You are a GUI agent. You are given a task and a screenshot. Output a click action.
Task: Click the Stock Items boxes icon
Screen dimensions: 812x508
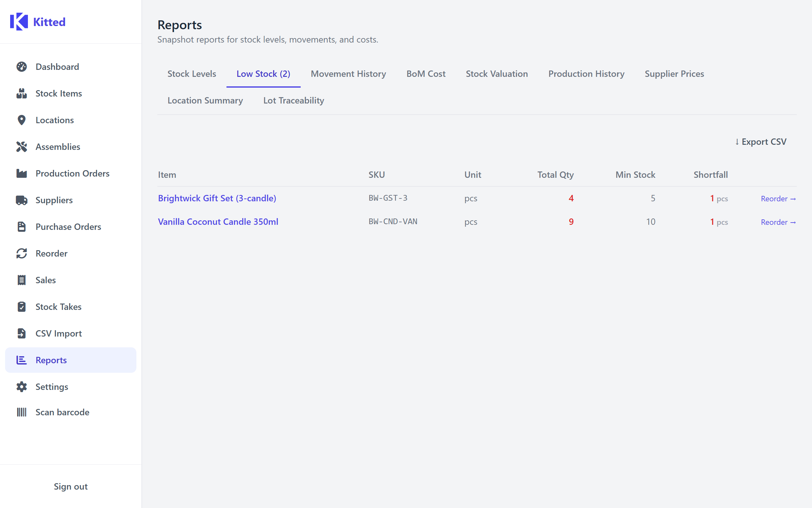tap(22, 93)
